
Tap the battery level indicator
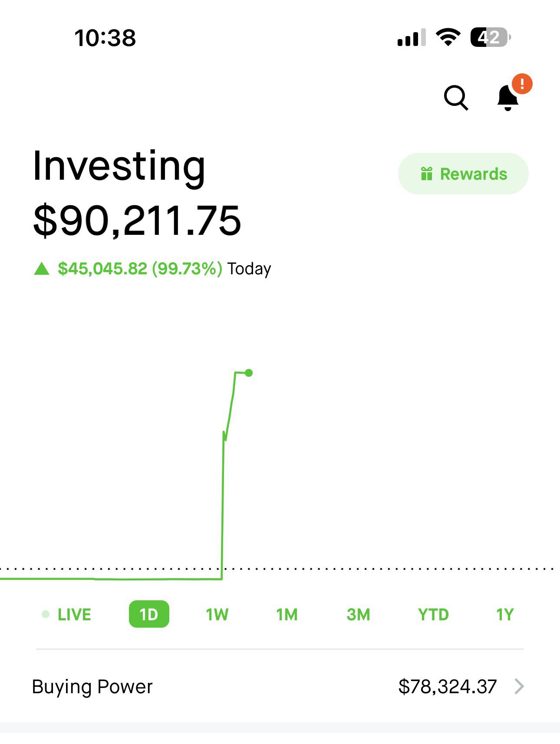coord(490,37)
